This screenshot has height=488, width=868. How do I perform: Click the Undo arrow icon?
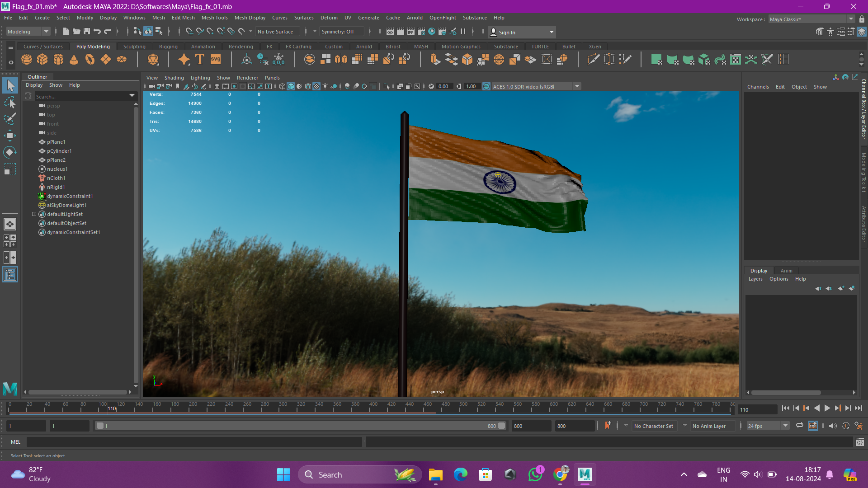pos(97,31)
